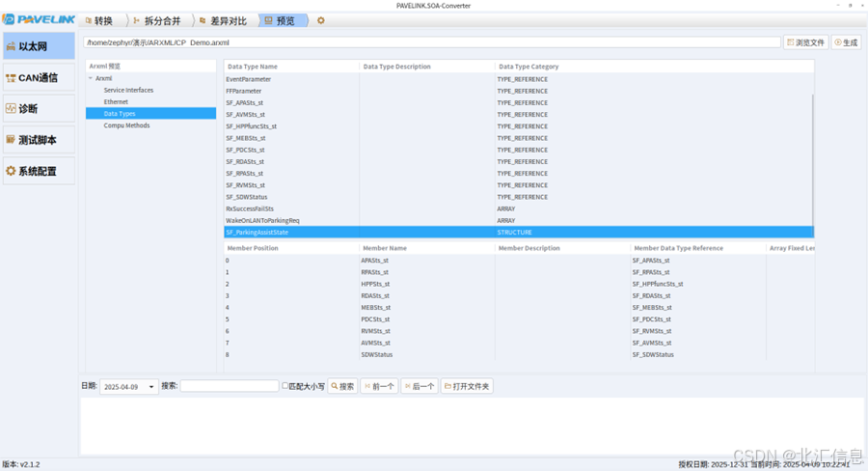Open 诊断 diagnostics sidebar section

[x=39, y=109]
